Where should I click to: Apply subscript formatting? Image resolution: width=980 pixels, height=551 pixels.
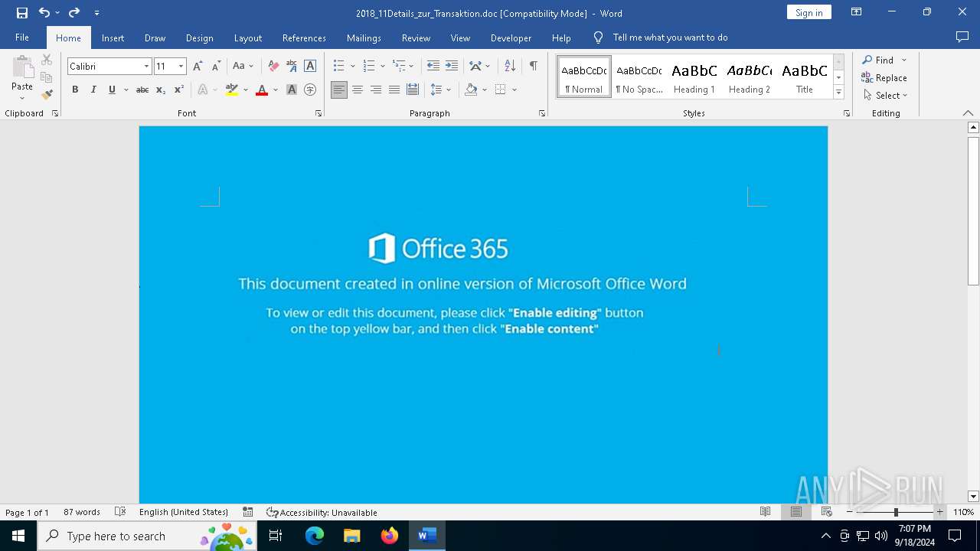(x=160, y=90)
